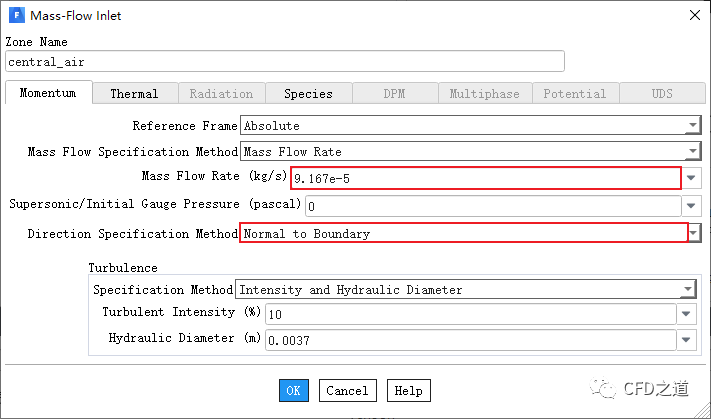Click the Mass Flow Rate input field
This screenshot has height=419, width=711.
[x=485, y=179]
